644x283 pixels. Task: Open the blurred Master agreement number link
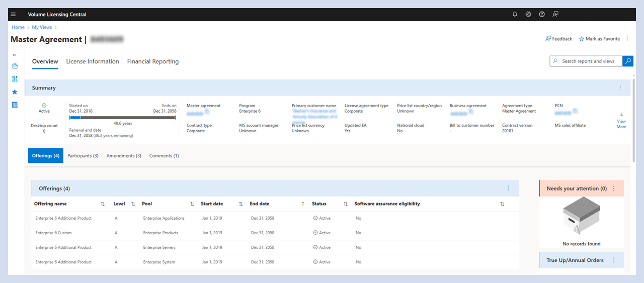194,114
